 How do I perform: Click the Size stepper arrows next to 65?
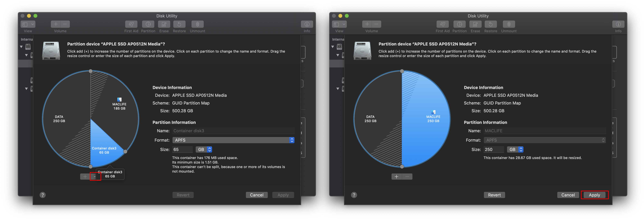point(209,149)
